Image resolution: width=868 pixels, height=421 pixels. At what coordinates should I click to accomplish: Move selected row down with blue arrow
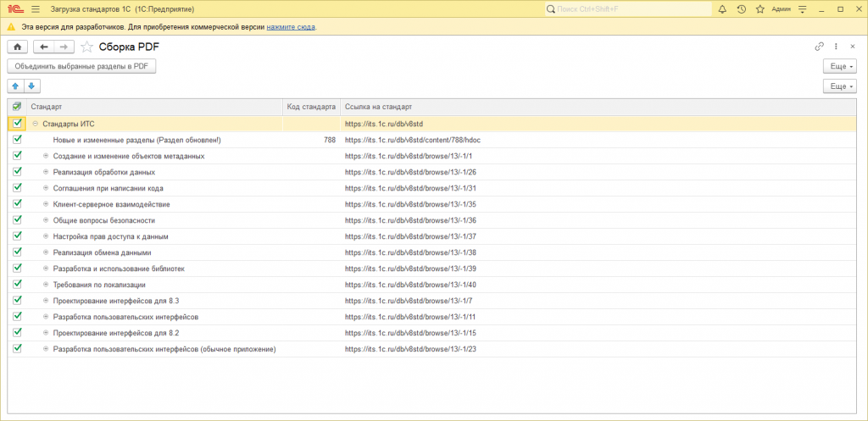tap(31, 86)
